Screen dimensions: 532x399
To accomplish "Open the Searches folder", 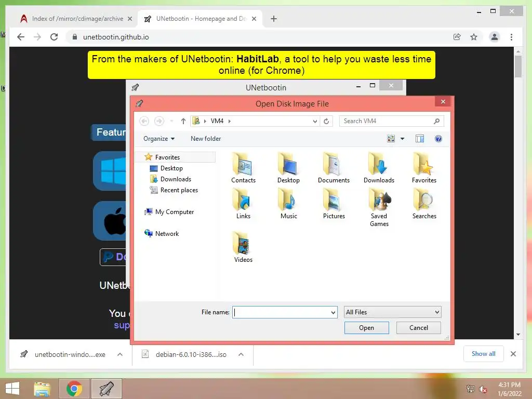I will pos(424,204).
